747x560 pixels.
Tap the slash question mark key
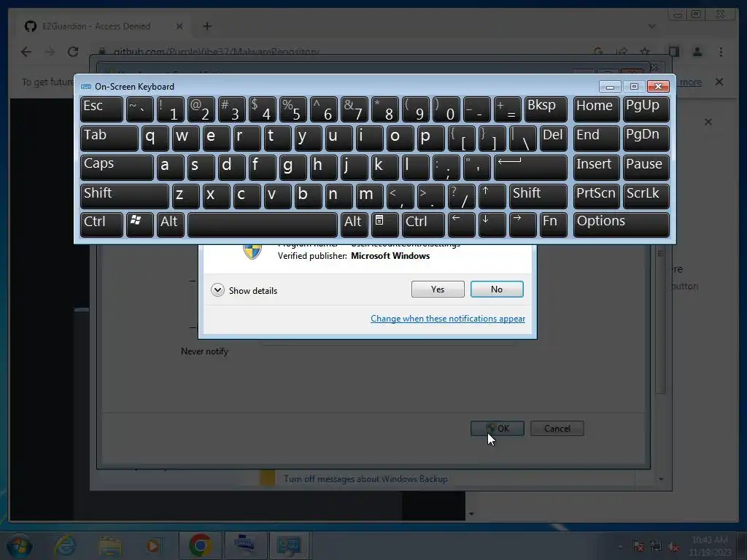[461, 196]
